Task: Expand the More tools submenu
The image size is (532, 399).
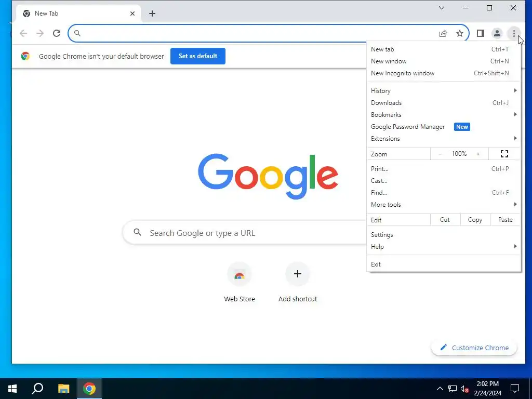Action: coord(444,204)
